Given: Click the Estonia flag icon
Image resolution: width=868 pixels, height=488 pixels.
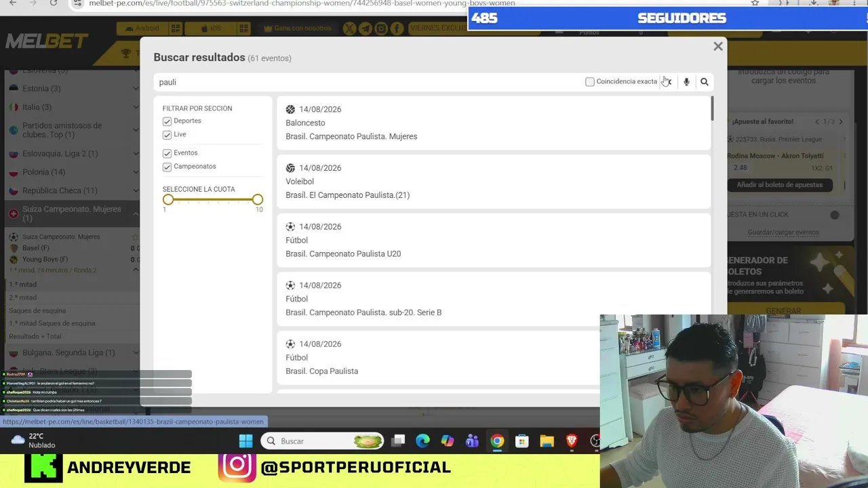Looking at the screenshot, I should coord(13,88).
